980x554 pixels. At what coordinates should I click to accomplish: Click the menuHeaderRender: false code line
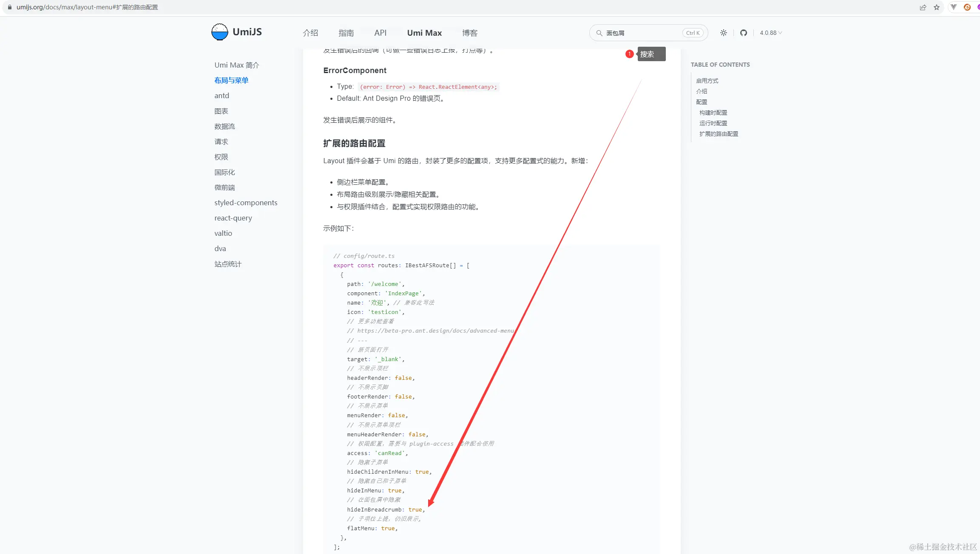(387, 434)
